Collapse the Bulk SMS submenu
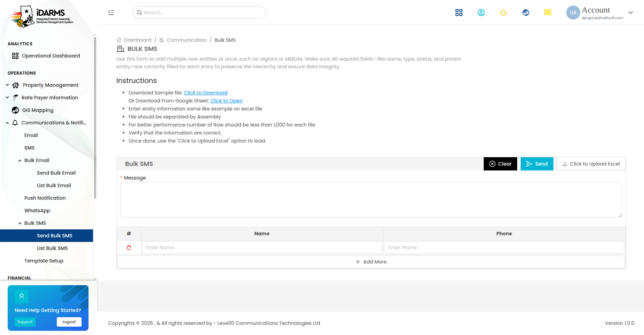 pos(20,223)
